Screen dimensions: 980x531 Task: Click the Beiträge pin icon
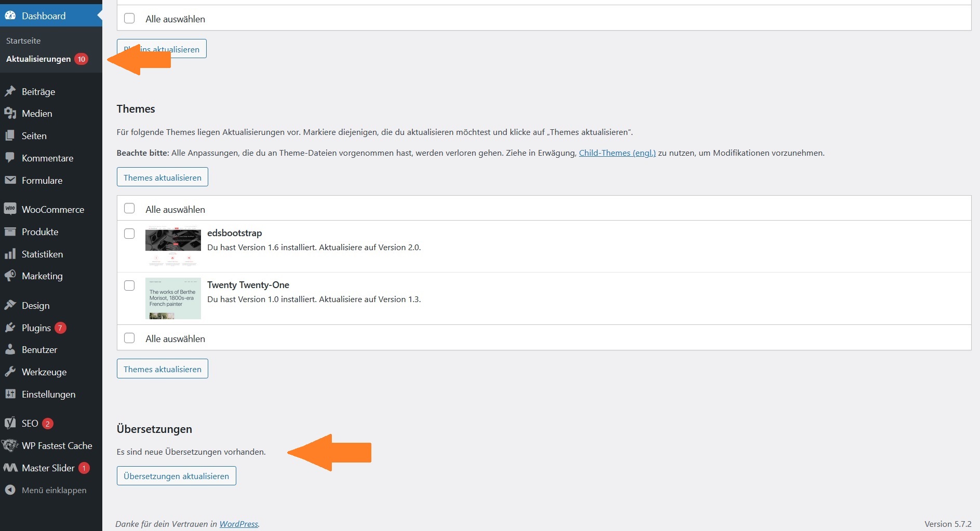(x=10, y=91)
